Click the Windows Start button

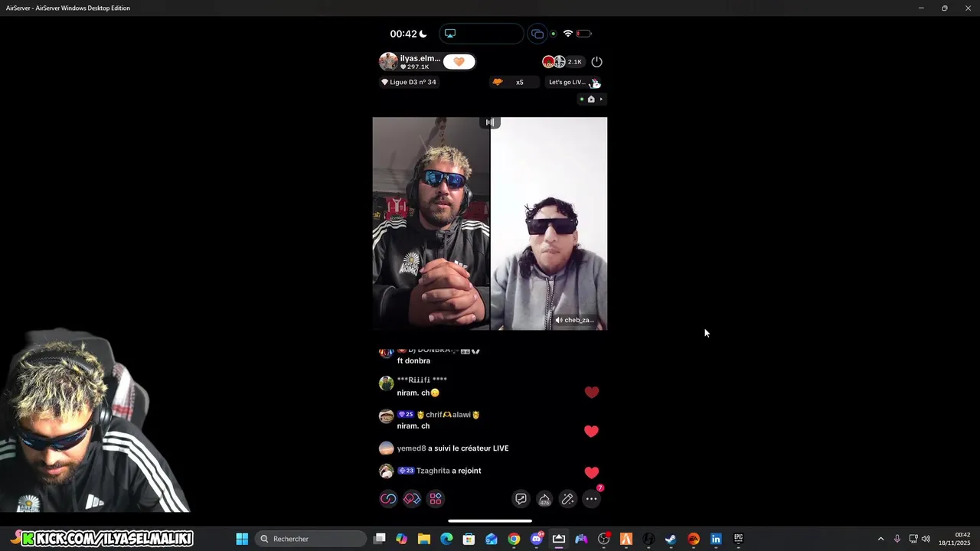pyautogui.click(x=242, y=539)
